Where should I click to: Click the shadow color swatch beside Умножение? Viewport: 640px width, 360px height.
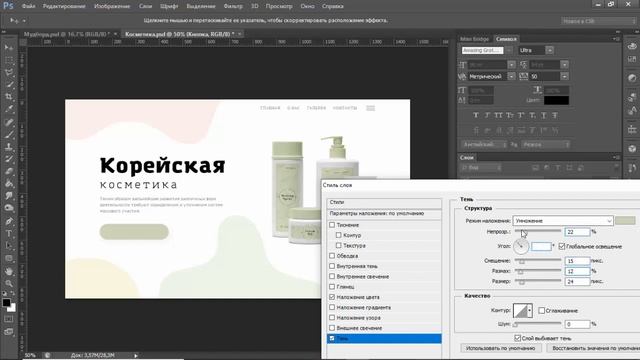pyautogui.click(x=625, y=221)
